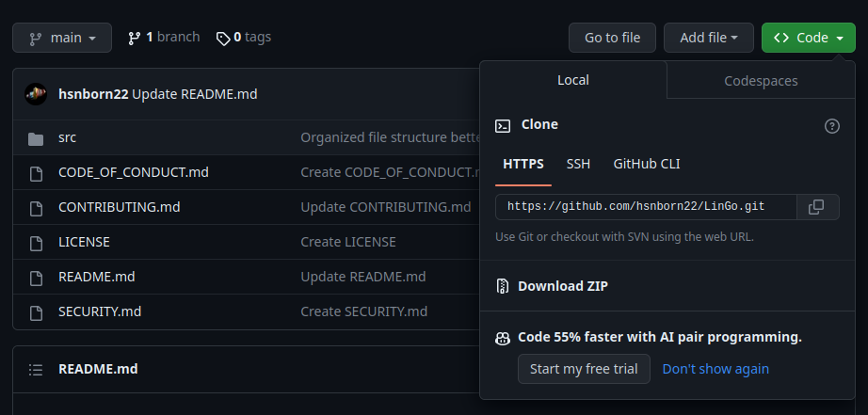Switch to the Local tab
This screenshot has width=868, height=415.
(573, 80)
